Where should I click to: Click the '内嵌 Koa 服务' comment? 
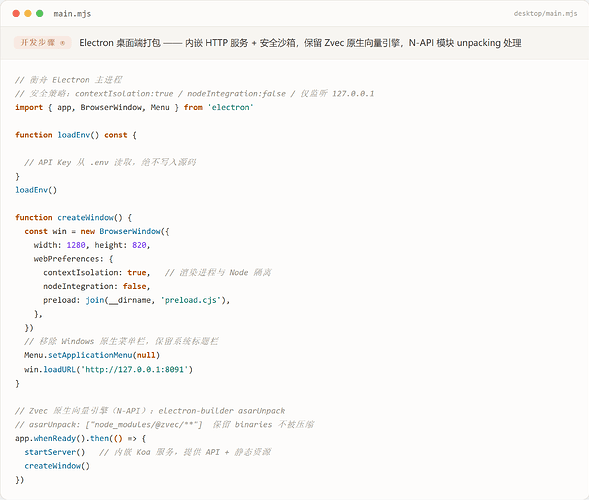click(185, 452)
